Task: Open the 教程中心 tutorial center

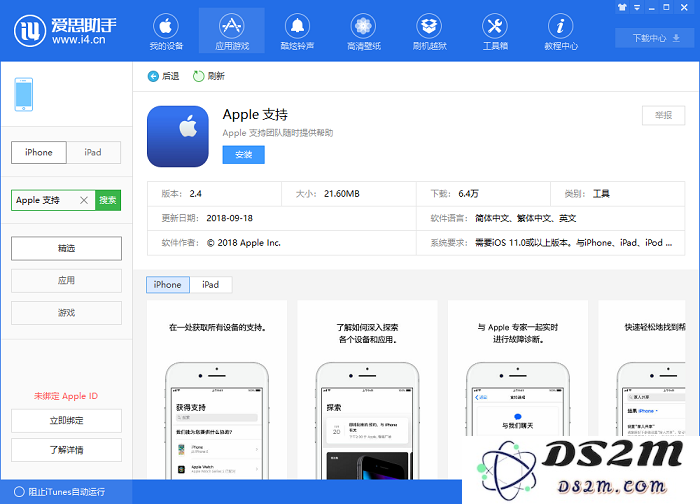Action: click(x=561, y=31)
